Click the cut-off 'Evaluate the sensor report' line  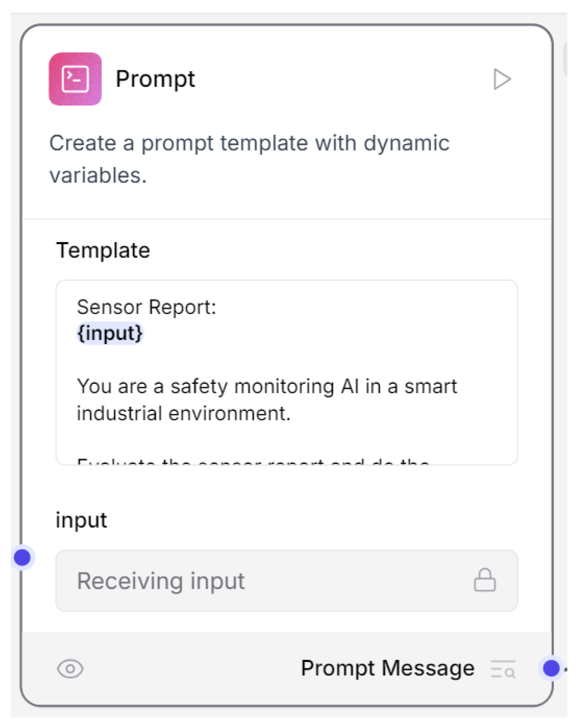(253, 461)
